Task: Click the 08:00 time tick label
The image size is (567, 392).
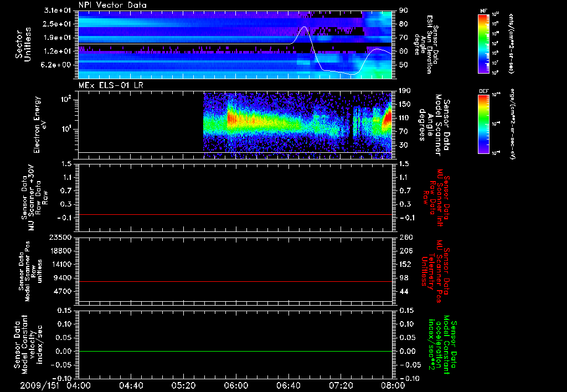Action: [x=393, y=385]
